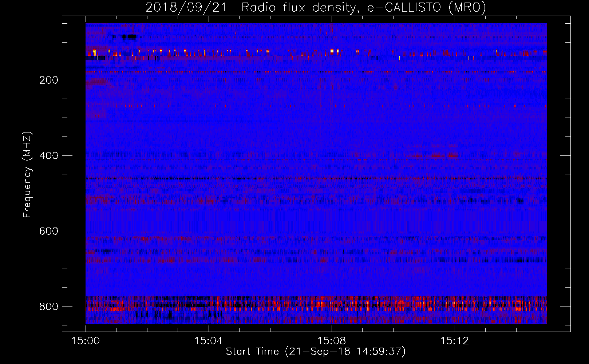Viewport: 589px width, 364px height.
Task: Click the '200' frequency axis label
Action: [48, 80]
